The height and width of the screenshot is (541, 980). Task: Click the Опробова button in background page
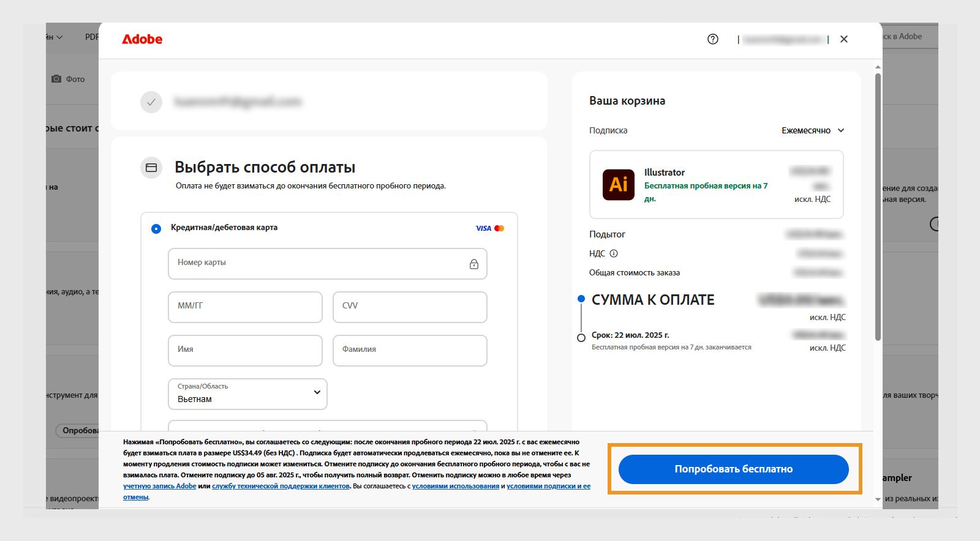point(78,431)
